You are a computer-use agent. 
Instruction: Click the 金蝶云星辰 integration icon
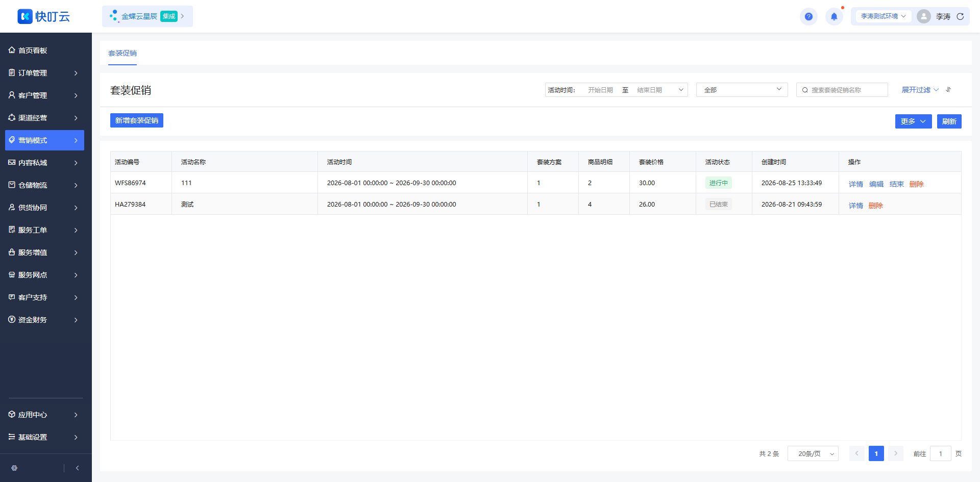pos(114,16)
